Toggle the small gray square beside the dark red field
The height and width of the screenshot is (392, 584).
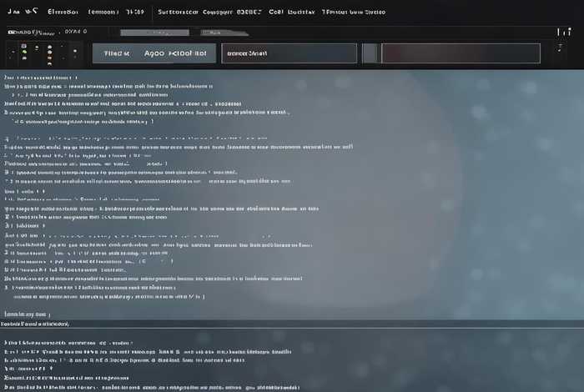point(370,53)
